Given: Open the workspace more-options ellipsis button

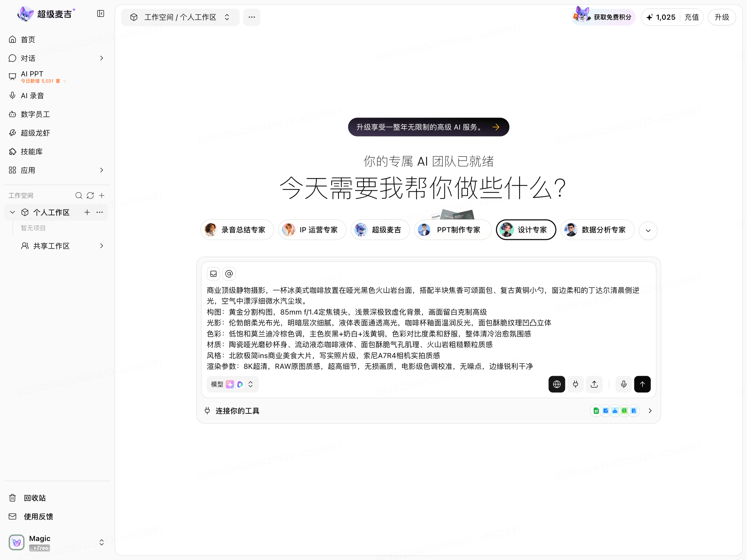Looking at the screenshot, I should click(x=252, y=17).
